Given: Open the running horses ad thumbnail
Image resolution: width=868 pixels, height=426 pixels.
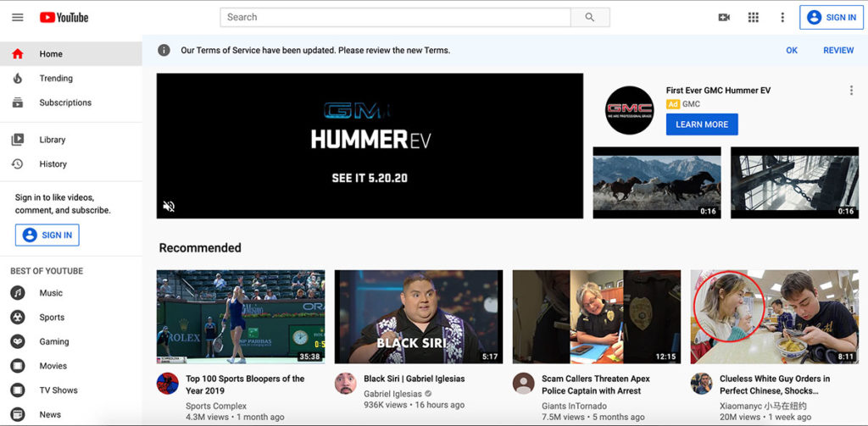Looking at the screenshot, I should (x=657, y=183).
